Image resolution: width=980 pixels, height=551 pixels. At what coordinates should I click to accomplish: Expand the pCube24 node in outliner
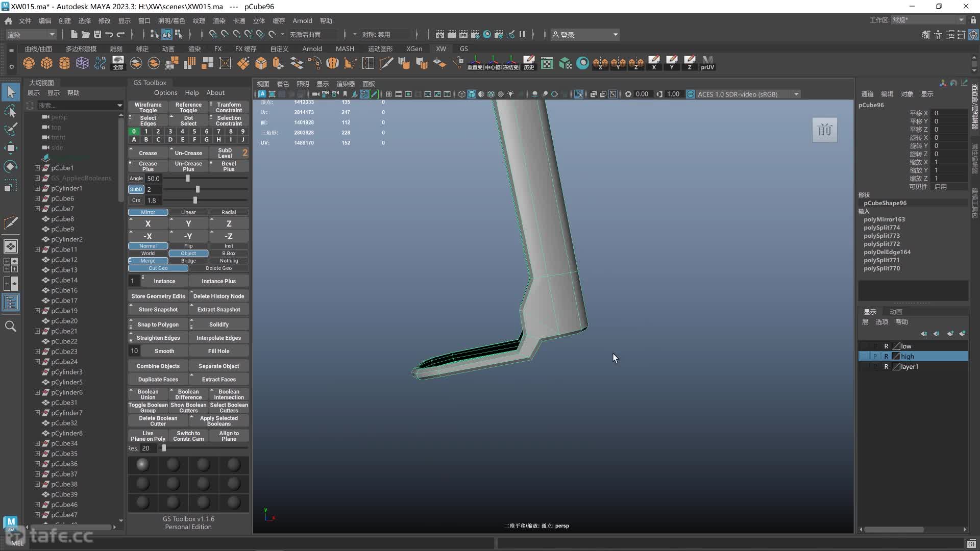(37, 362)
